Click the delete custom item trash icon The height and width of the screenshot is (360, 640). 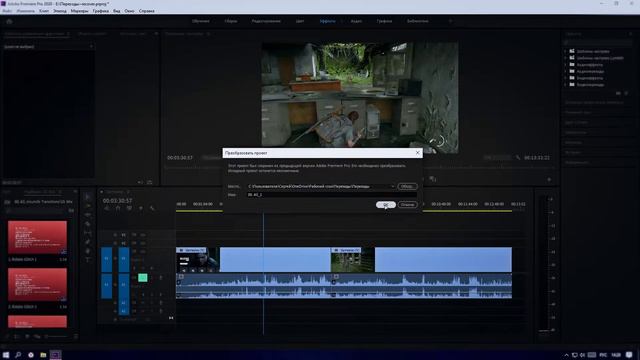tap(627, 93)
